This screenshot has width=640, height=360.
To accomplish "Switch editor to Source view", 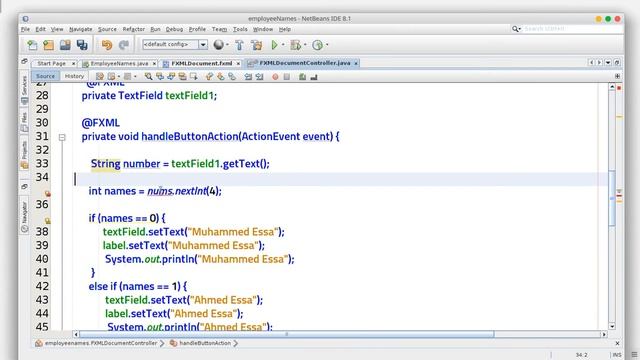I will [45, 76].
